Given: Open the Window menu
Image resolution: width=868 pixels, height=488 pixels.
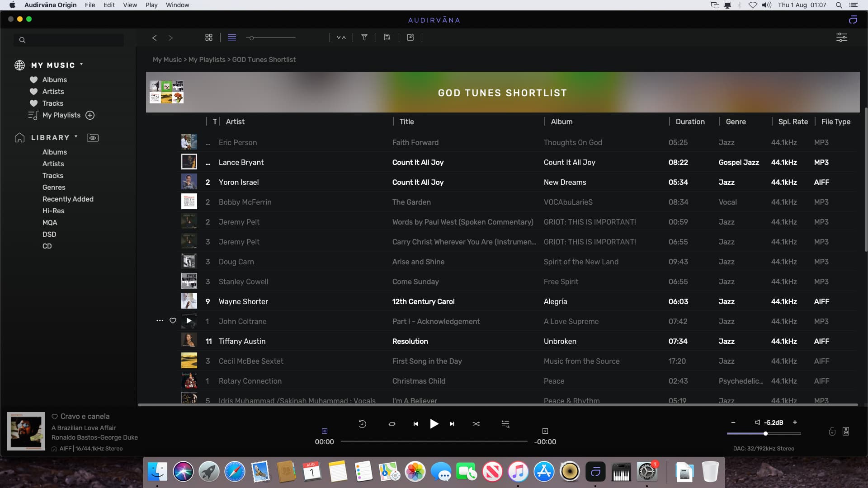Looking at the screenshot, I should pos(177,5).
